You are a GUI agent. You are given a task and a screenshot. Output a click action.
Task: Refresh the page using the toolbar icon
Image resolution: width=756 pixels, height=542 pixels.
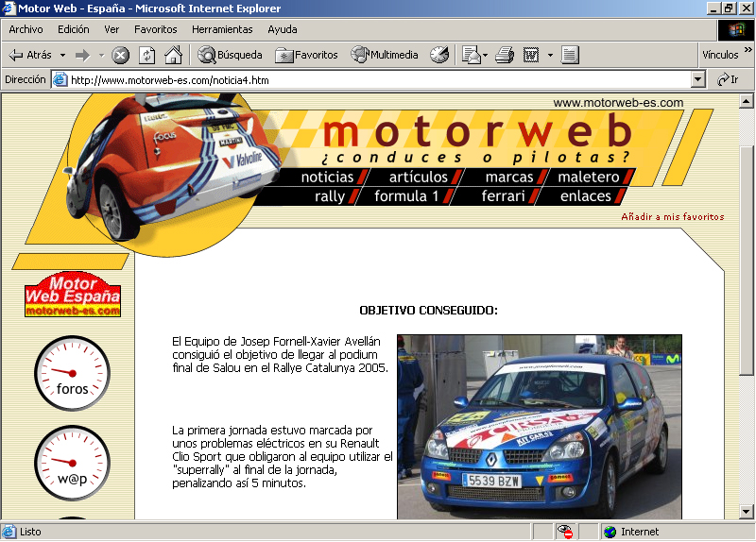147,56
